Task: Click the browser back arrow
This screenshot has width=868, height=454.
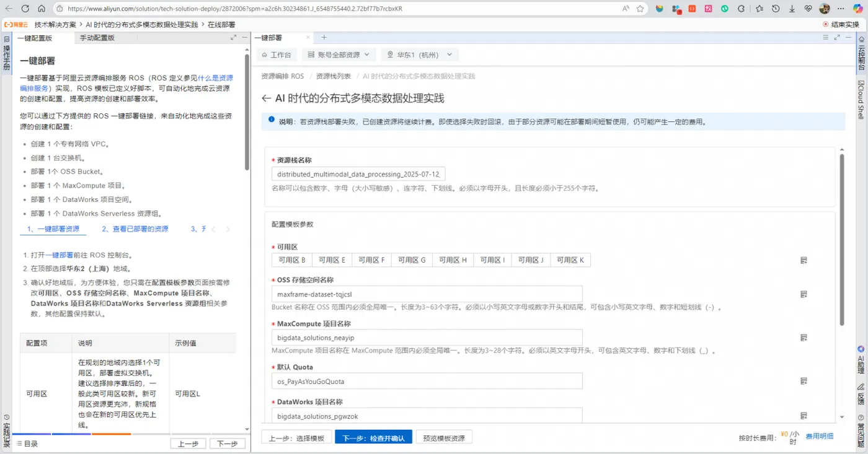Action: (x=9, y=9)
